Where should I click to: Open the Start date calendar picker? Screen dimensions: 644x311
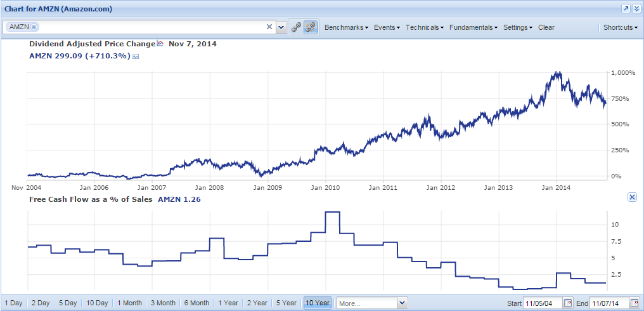click(x=567, y=303)
